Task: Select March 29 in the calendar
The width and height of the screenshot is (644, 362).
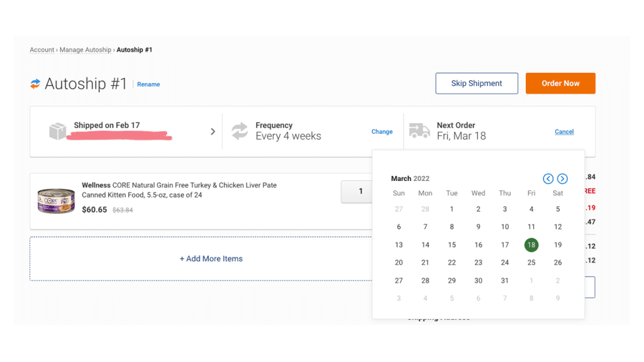Action: (x=452, y=280)
